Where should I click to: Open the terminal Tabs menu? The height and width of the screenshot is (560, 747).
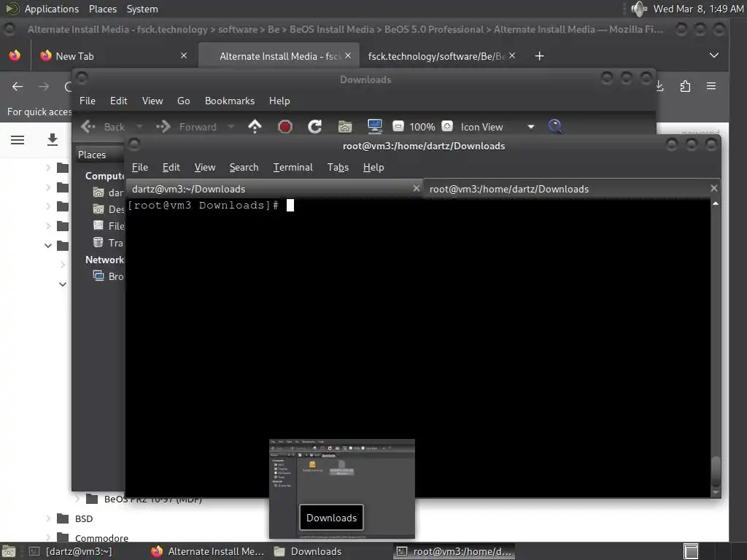(x=338, y=167)
